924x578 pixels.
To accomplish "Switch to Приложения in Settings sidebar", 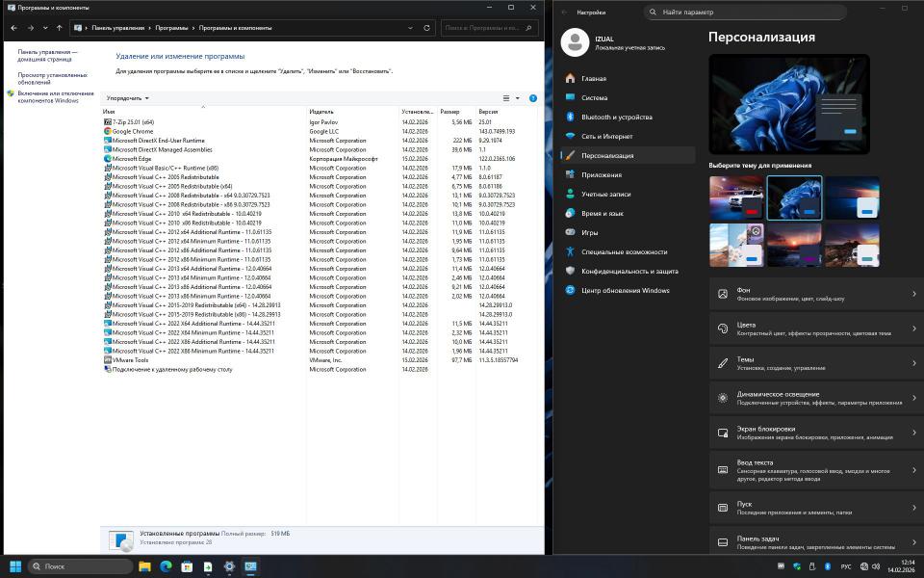I will [x=602, y=174].
